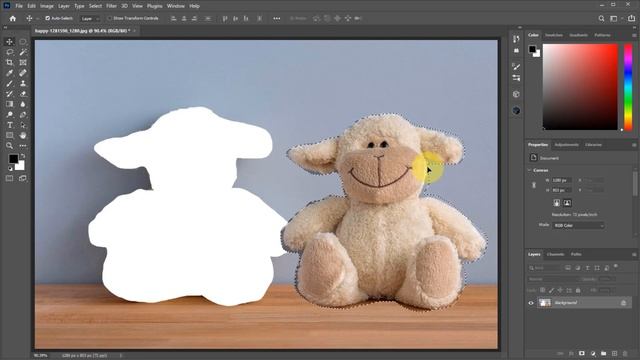Screen dimensions: 640x360
Task: Select the Brush tool
Action: 9,83
